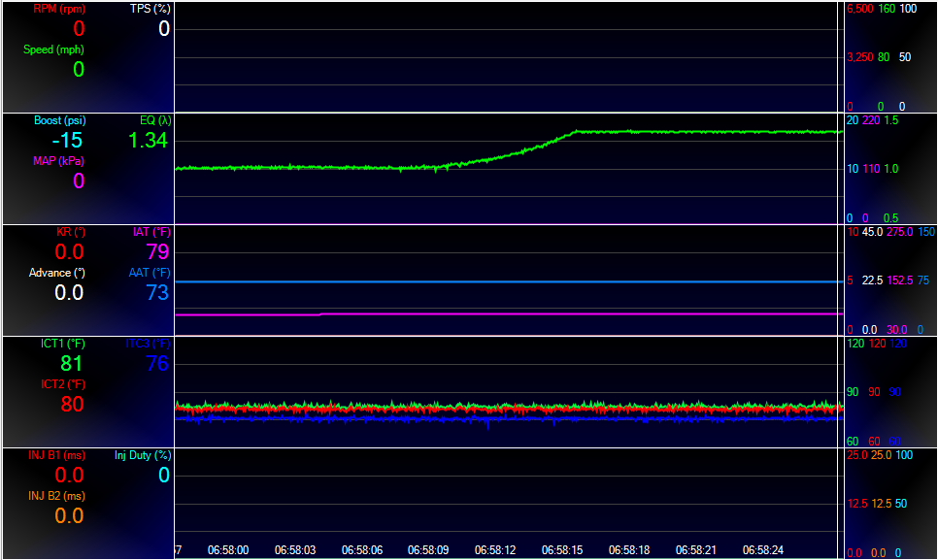The image size is (938, 560).
Task: Select the MAP (kPa) channel label
Action: click(x=59, y=161)
